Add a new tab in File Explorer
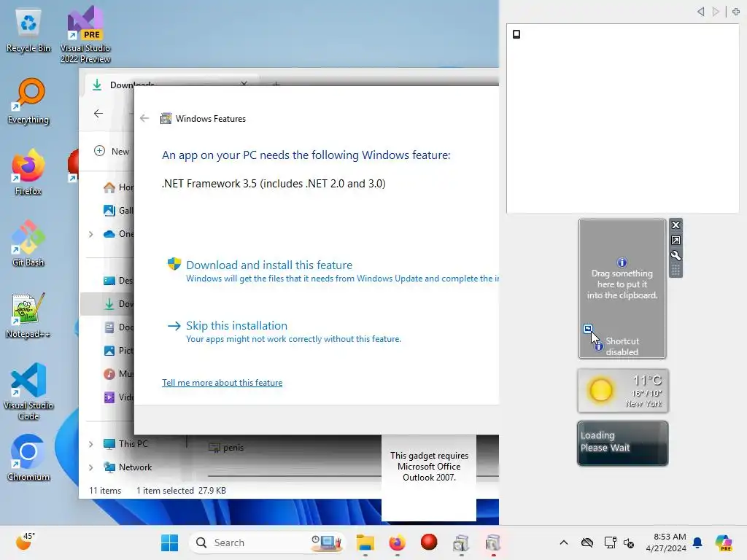Screen dimensions: 747x560 (276, 84)
